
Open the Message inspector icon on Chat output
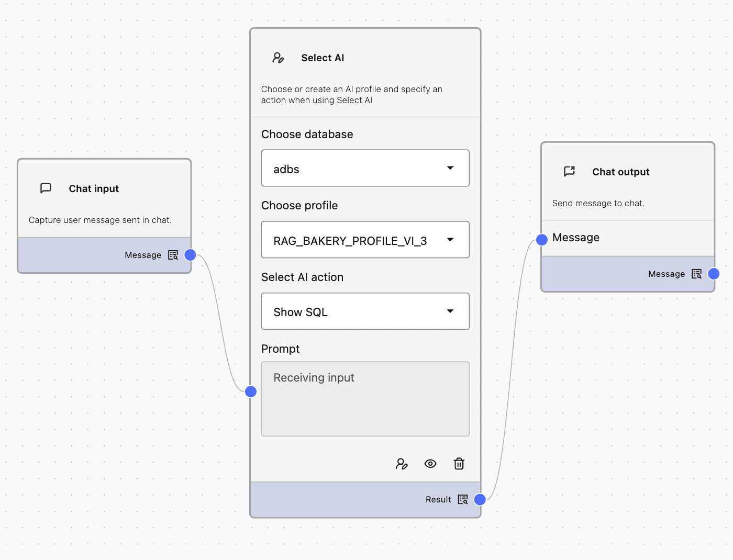[x=696, y=274]
